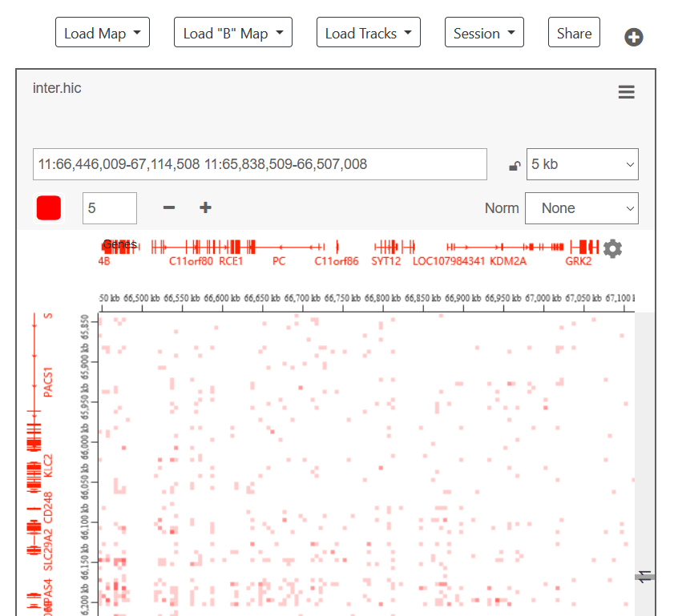Viewport: 674px width, 616px height.
Task: Click the 67,000 kb ruler label
Action: (543, 298)
